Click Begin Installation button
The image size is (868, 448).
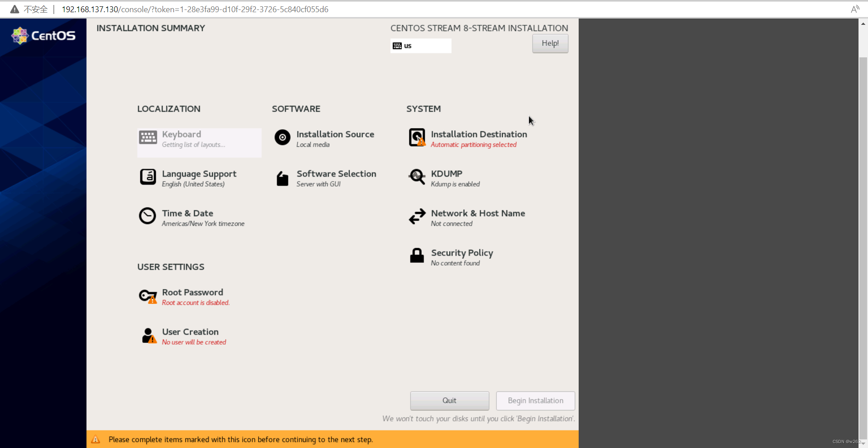535,401
